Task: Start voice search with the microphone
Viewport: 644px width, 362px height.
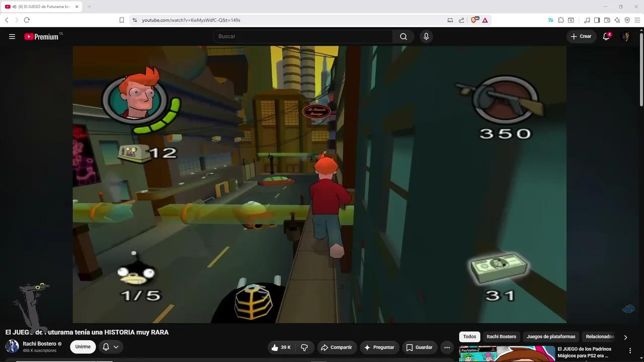Action: 426,36
